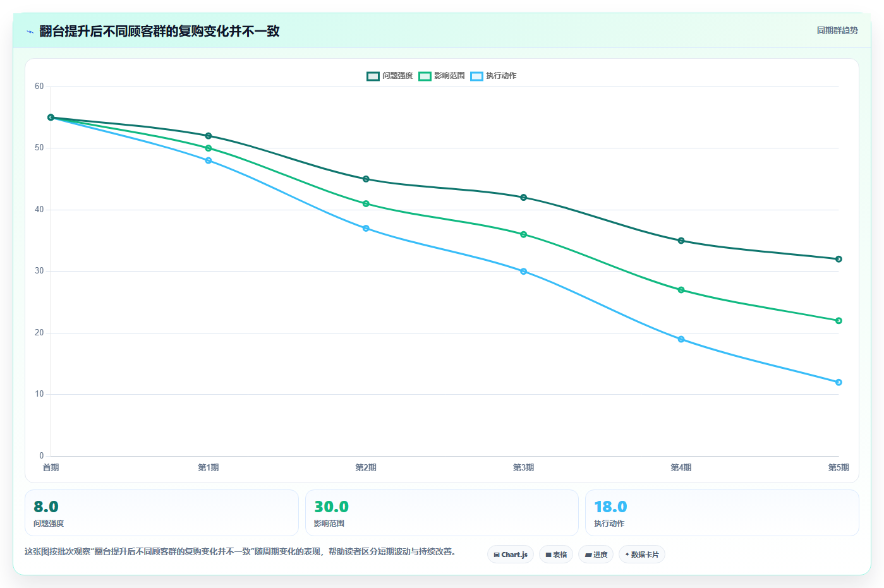Click the 第1期 x-axis label

(209, 467)
